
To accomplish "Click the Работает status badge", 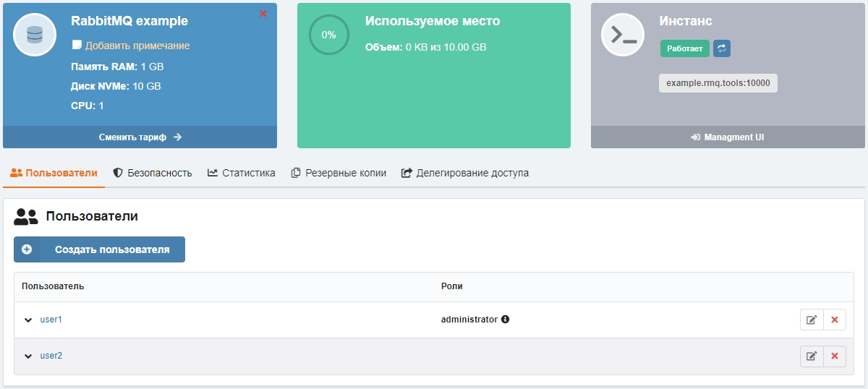I will point(684,48).
